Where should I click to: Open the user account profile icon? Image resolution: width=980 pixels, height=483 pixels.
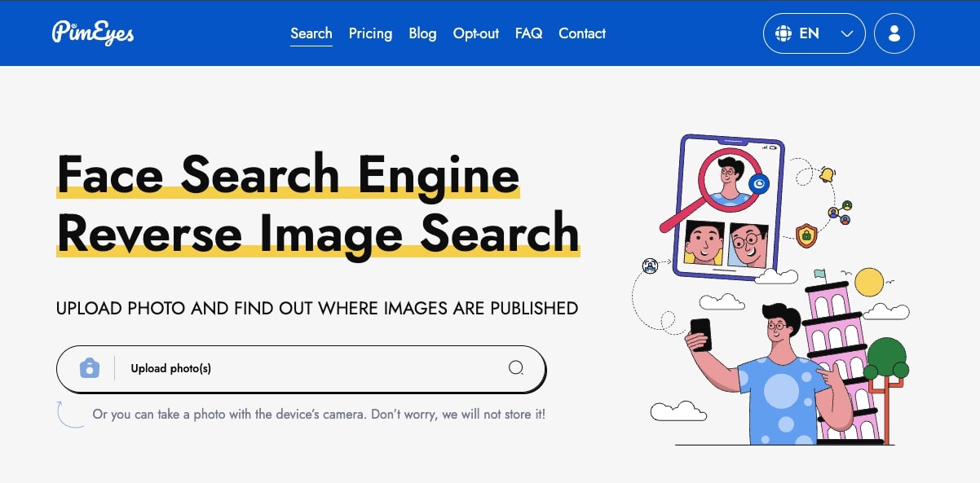[x=894, y=33]
